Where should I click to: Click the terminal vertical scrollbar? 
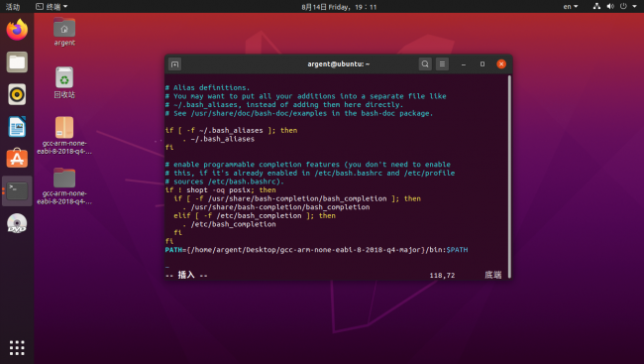(509, 176)
